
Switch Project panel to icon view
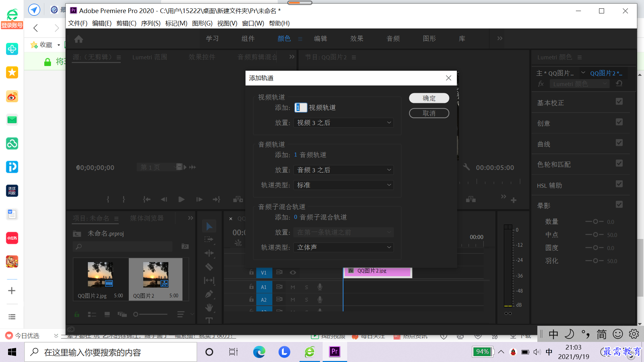pos(107,314)
